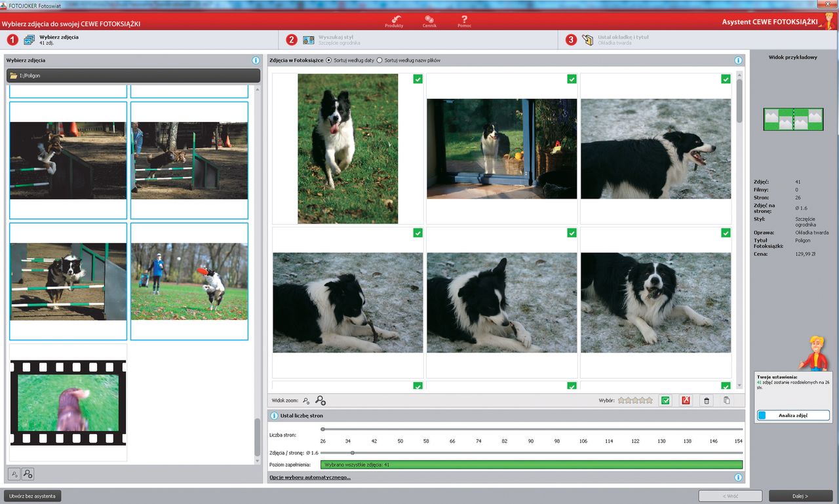Screen dimensions: 839x504
Task: Click the Asystent CEWE FOTOKSIĄŻKI title
Action: 770,22
